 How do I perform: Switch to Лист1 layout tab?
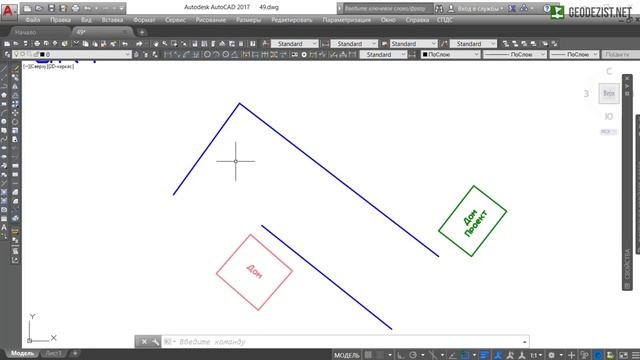click(x=53, y=353)
